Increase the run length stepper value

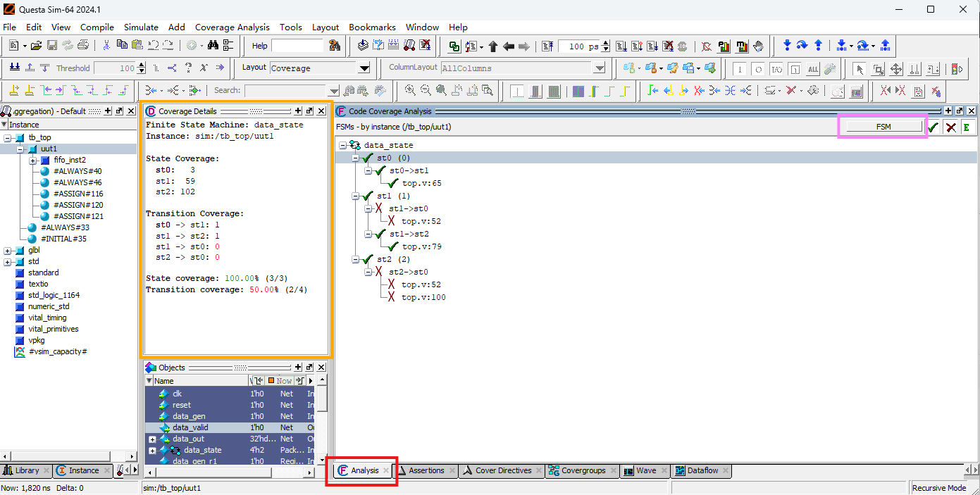605,43
